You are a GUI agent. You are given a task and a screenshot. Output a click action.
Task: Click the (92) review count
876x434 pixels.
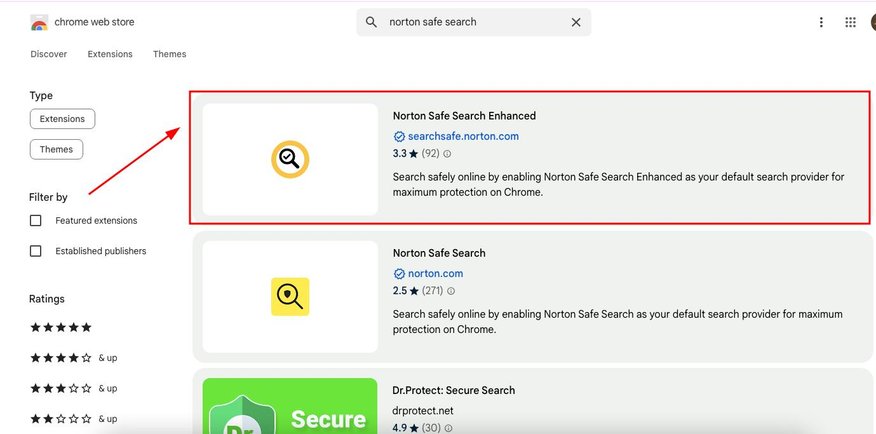click(430, 154)
